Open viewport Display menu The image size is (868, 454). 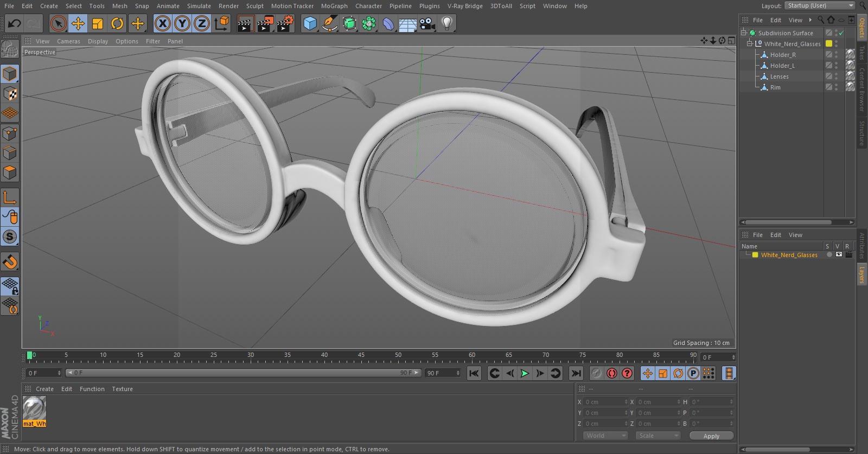pos(98,41)
